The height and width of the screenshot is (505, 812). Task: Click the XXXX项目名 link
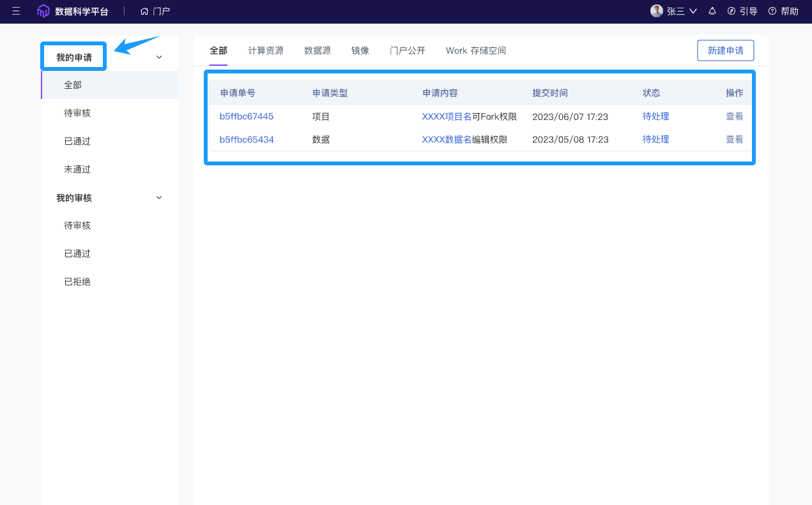coord(447,116)
